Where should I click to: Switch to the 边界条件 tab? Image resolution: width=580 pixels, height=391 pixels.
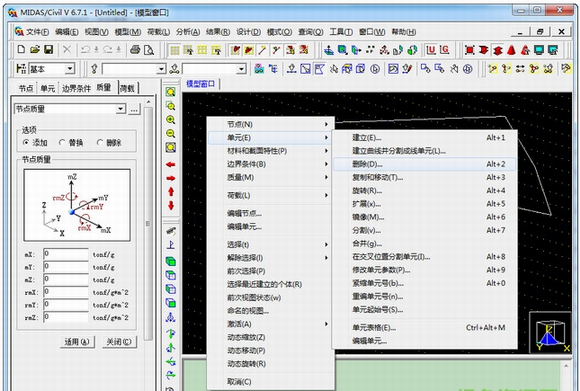(x=76, y=88)
